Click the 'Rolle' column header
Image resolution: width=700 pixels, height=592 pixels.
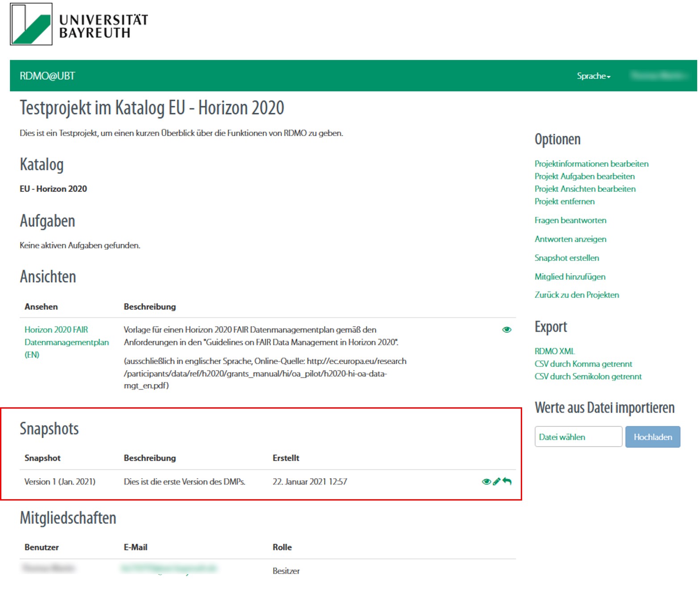(282, 547)
